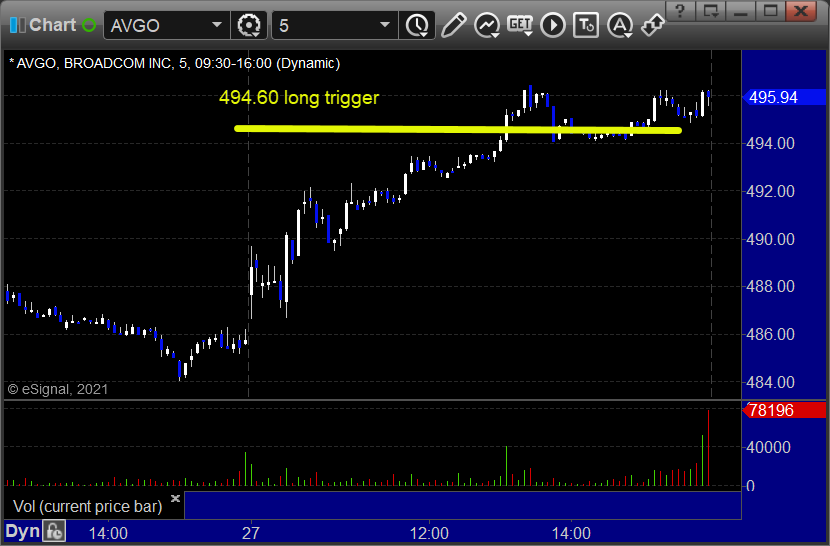Select the 494.60 long trigger annotation
The image size is (830, 546).
(x=299, y=97)
